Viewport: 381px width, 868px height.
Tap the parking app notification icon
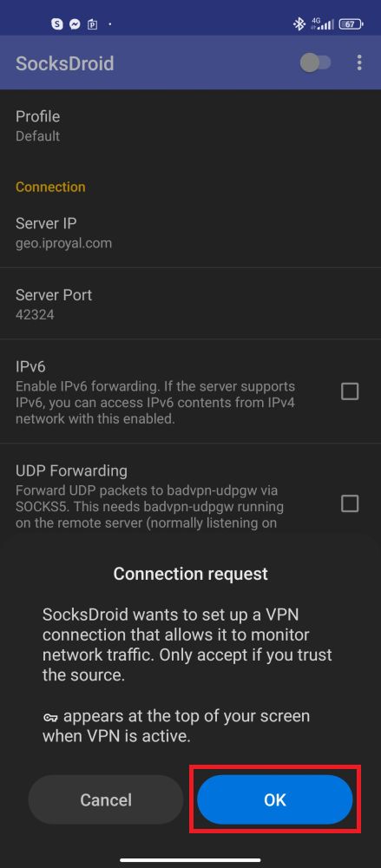(93, 24)
